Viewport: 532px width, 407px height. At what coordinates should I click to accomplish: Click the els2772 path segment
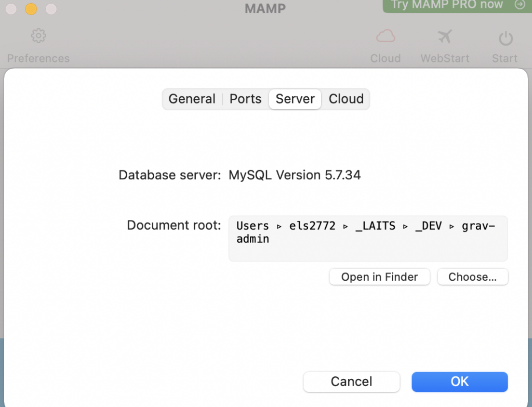[x=312, y=226]
